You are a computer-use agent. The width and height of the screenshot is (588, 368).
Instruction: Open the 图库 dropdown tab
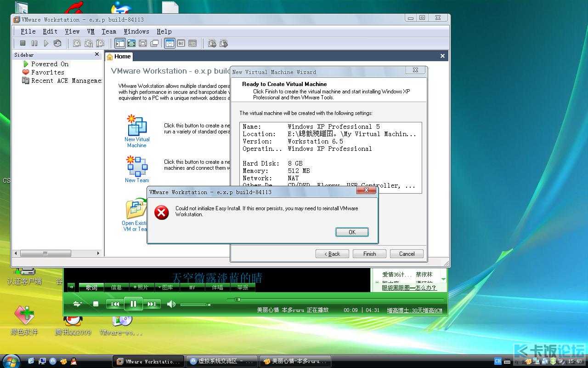click(167, 287)
